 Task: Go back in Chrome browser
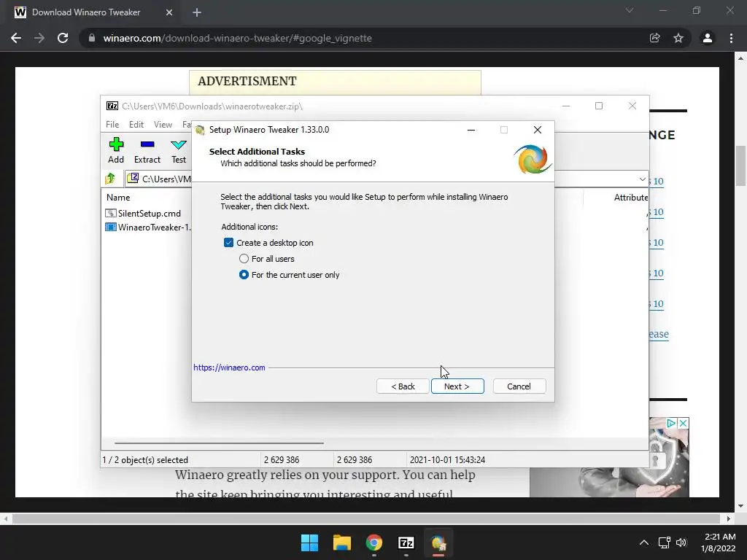tap(16, 38)
